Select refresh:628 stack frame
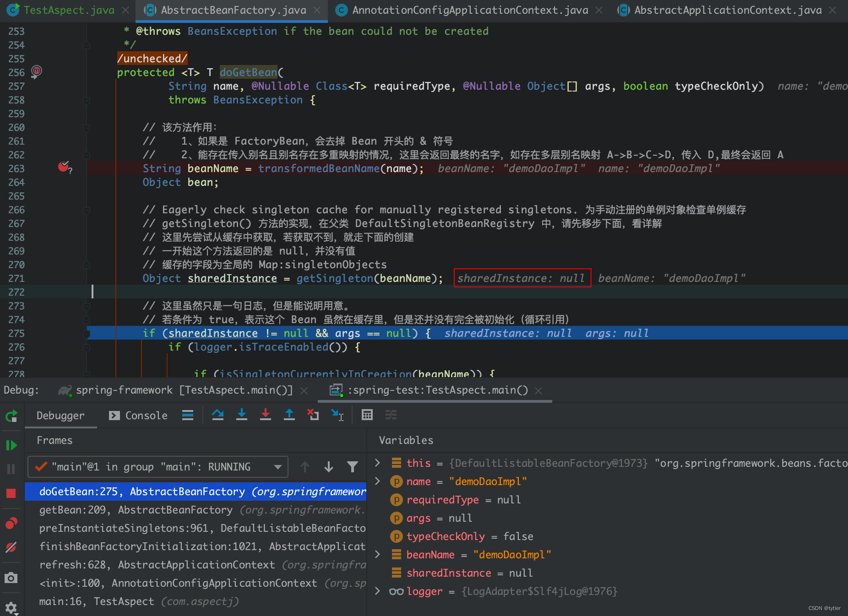The height and width of the screenshot is (616, 848). point(196,565)
